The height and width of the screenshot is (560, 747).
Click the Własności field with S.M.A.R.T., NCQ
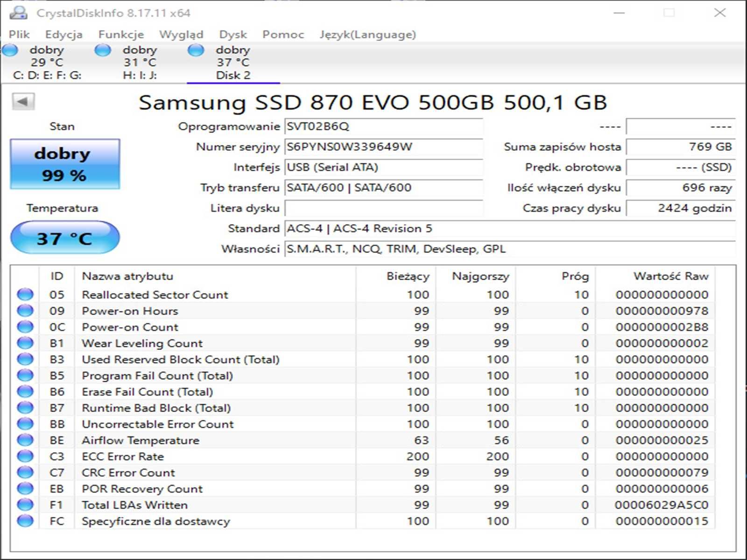coord(510,249)
